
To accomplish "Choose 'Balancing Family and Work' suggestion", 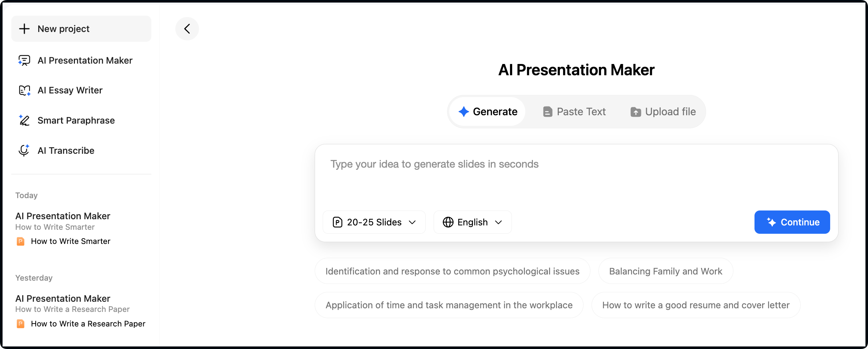I will click(x=665, y=271).
